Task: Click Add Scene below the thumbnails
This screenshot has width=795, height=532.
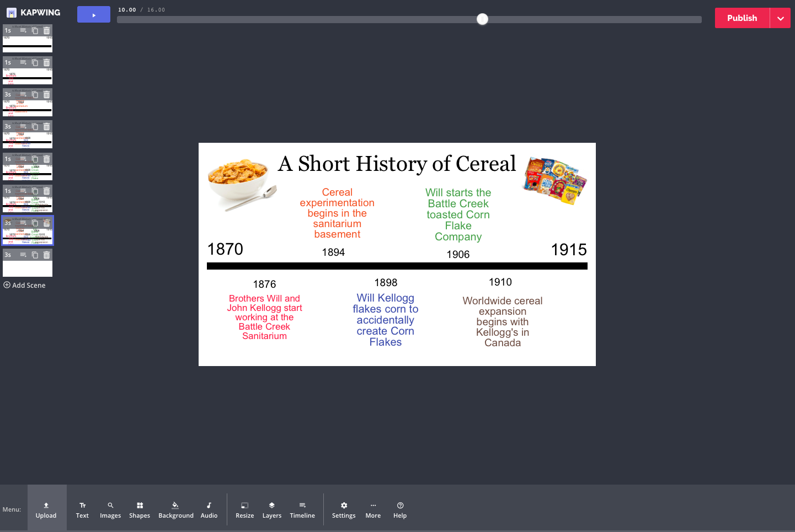Action: pos(25,285)
